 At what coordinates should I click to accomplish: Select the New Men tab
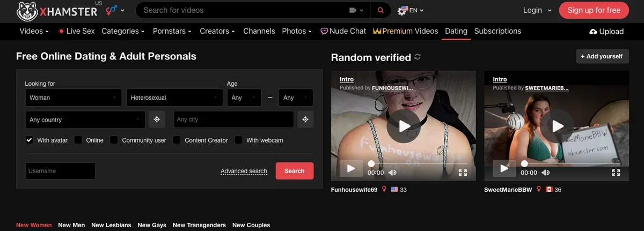(x=71, y=225)
